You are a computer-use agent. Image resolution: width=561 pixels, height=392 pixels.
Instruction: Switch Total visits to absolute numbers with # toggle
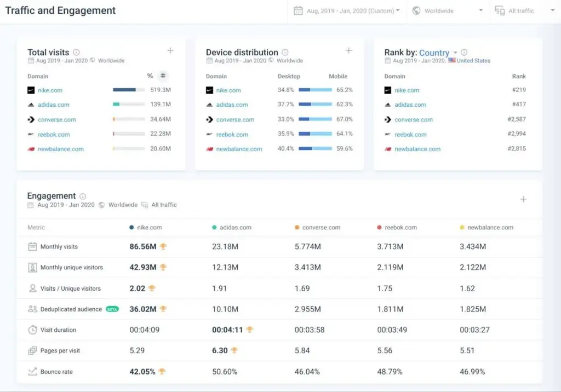tap(163, 76)
